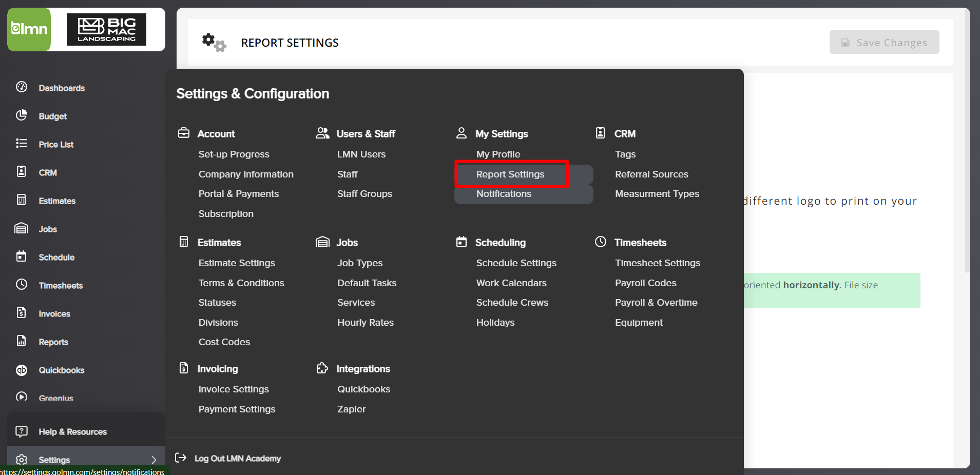The image size is (980, 475).
Task: Open Dashboards from the sidebar
Action: [x=62, y=88]
